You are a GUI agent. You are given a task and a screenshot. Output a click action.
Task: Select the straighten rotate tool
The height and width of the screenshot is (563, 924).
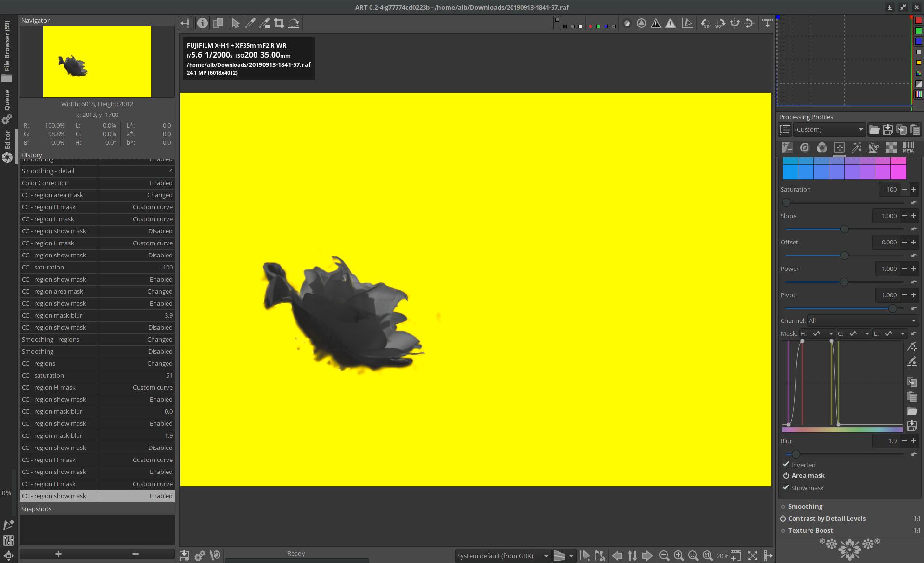pos(294,23)
